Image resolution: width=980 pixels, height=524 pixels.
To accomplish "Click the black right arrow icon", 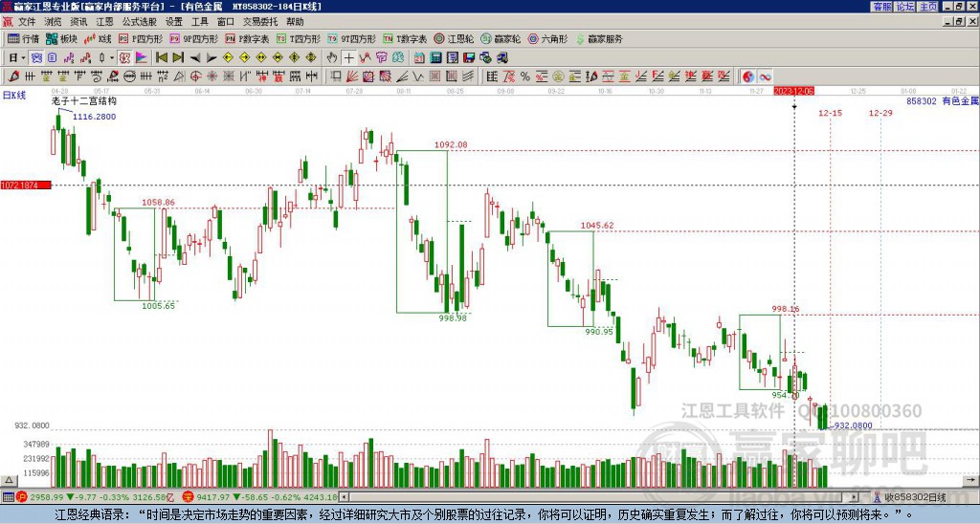I will click(x=212, y=58).
